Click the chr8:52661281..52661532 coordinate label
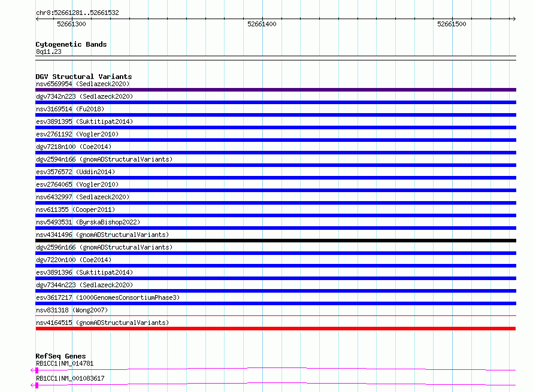The image size is (533, 392). 77,13
